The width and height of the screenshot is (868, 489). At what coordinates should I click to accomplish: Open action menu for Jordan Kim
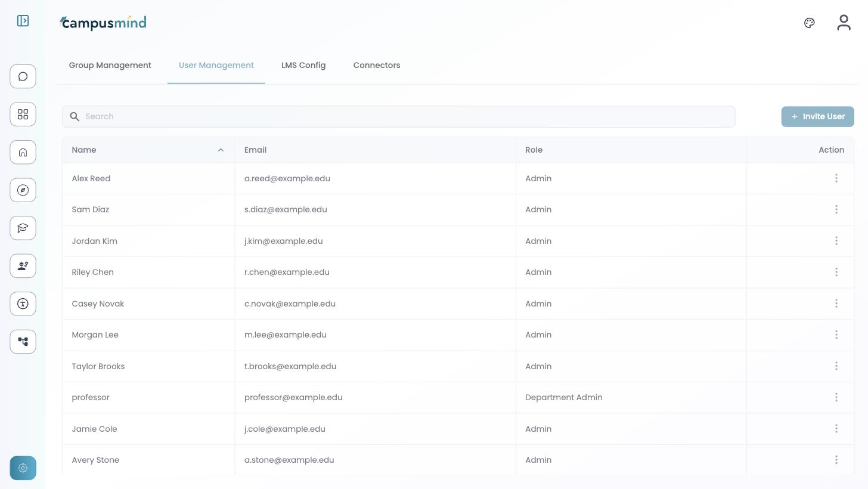836,241
